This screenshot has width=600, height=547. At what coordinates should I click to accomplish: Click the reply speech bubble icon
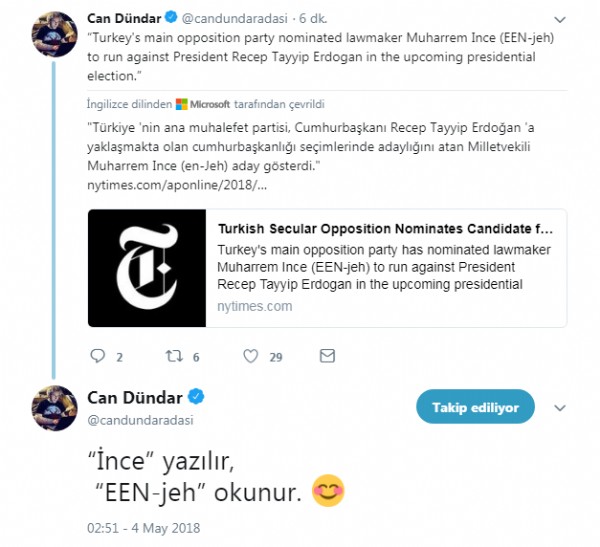(x=97, y=356)
